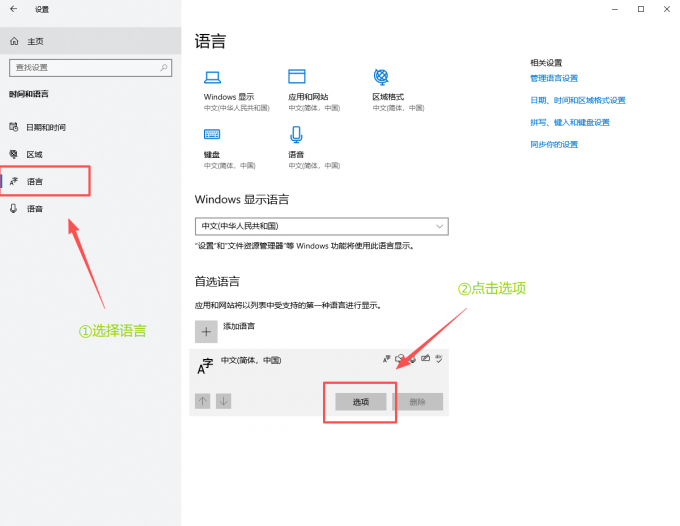The image size is (680, 526).
Task: Open the 应用和网站 window tile
Action: [x=314, y=91]
